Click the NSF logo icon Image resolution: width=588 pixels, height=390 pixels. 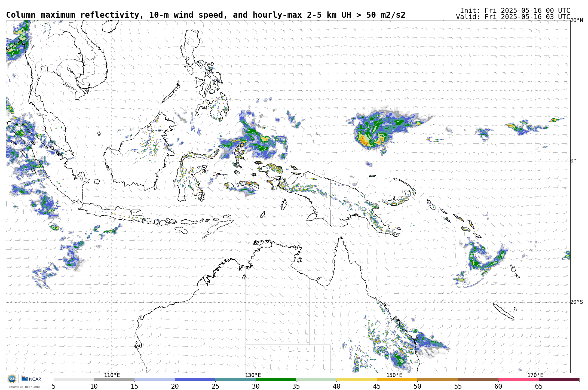point(12,379)
